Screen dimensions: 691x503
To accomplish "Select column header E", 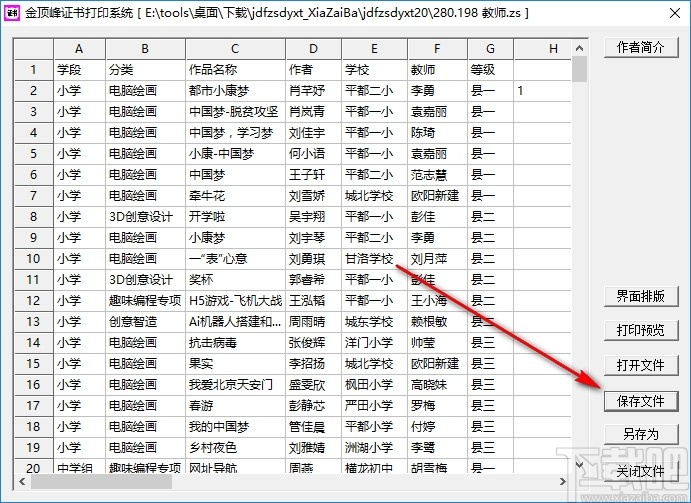I will (x=375, y=49).
